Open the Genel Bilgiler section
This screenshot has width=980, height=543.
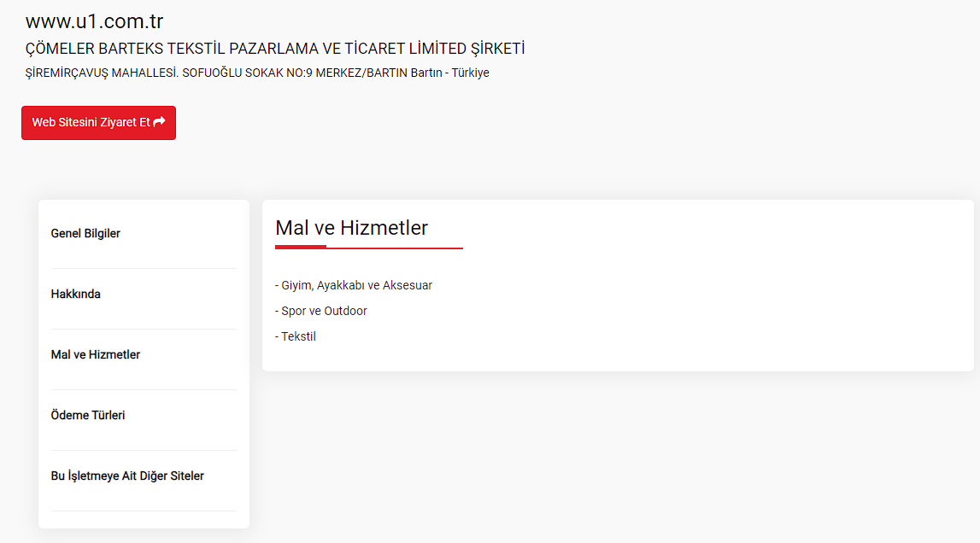click(85, 233)
